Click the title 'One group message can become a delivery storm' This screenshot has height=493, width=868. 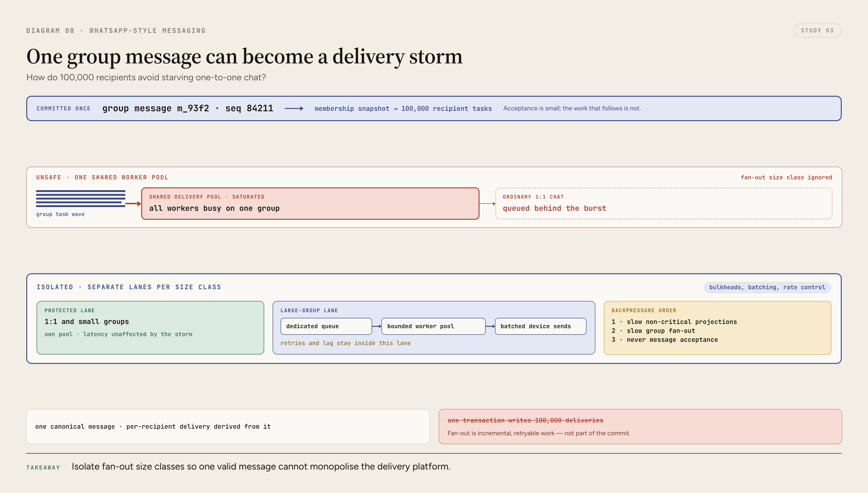244,56
